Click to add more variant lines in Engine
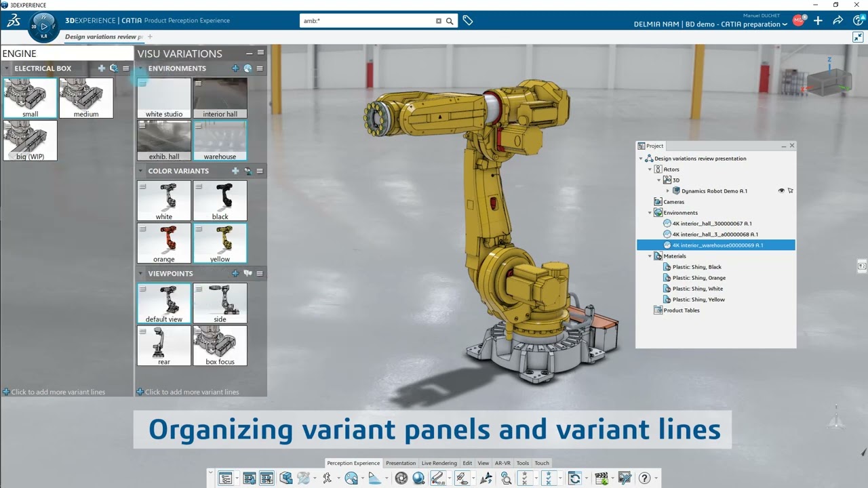Screen dimensions: 868x488 54,392
